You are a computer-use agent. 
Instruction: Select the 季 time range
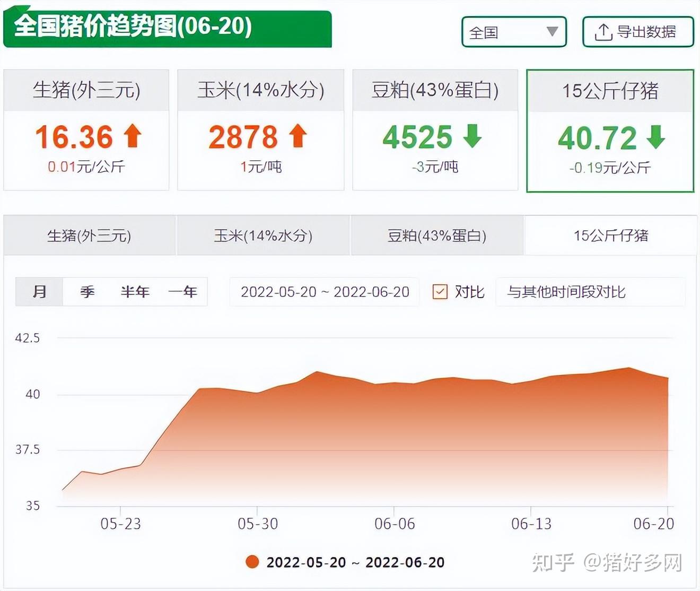87,292
